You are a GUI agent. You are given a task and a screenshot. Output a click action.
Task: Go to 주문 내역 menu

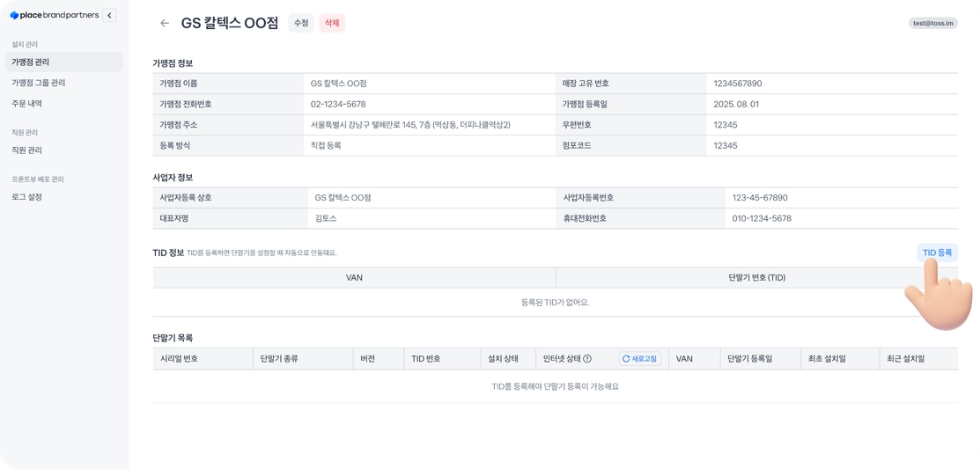(26, 103)
